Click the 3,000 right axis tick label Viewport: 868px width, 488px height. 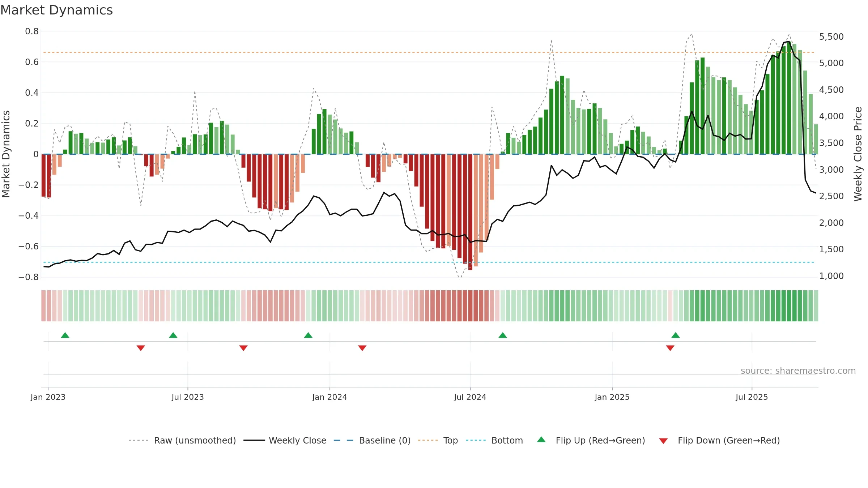(x=831, y=170)
